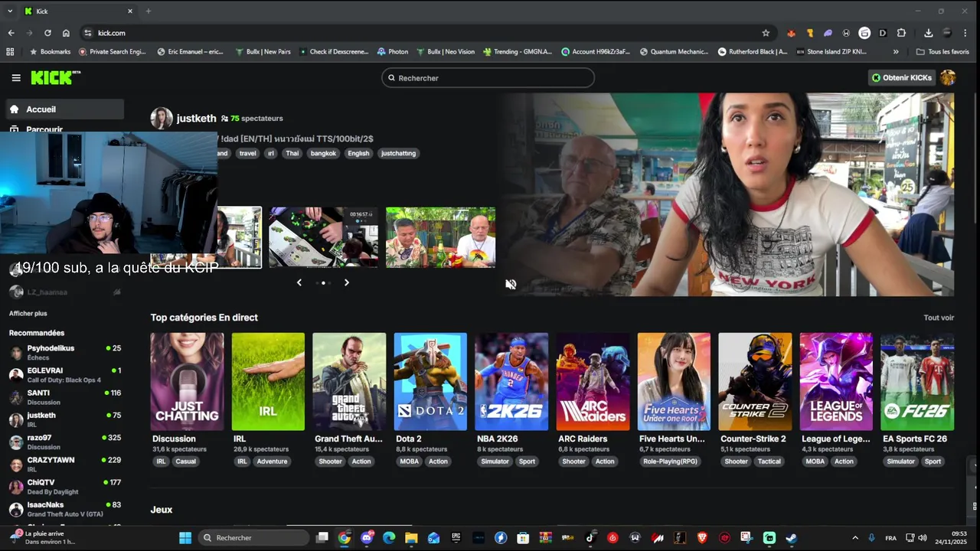This screenshot has width=980, height=551.
Task: Open razo97 recommended channel
Action: [x=64, y=442]
